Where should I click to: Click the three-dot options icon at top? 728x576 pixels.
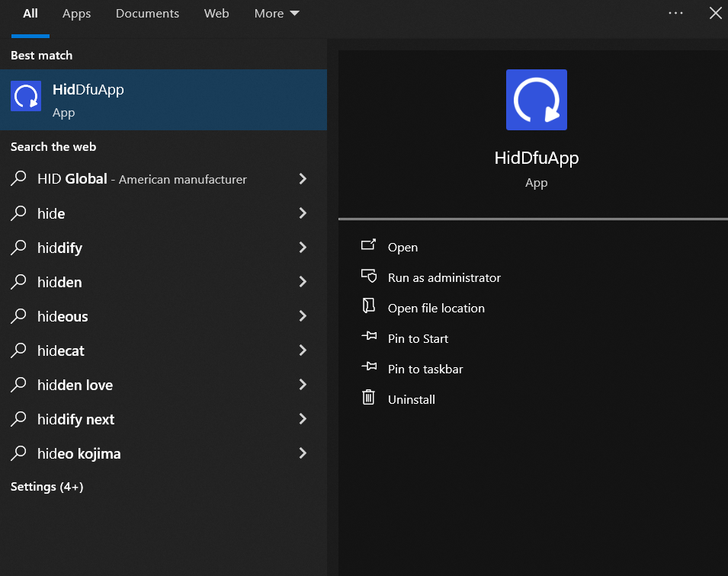click(x=675, y=13)
